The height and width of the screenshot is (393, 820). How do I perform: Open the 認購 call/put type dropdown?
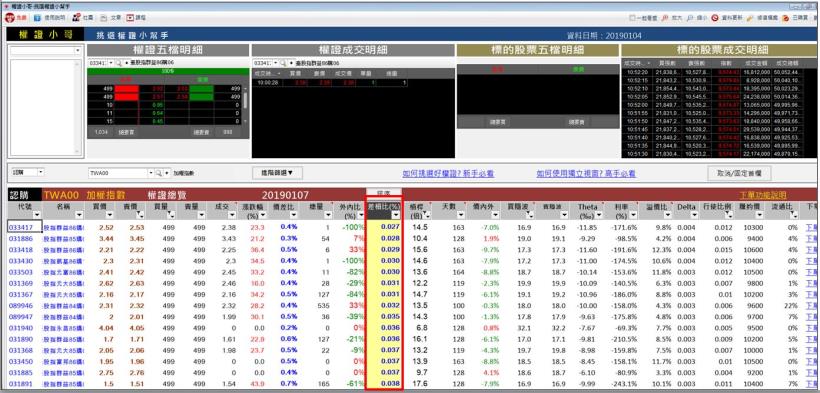[41, 172]
